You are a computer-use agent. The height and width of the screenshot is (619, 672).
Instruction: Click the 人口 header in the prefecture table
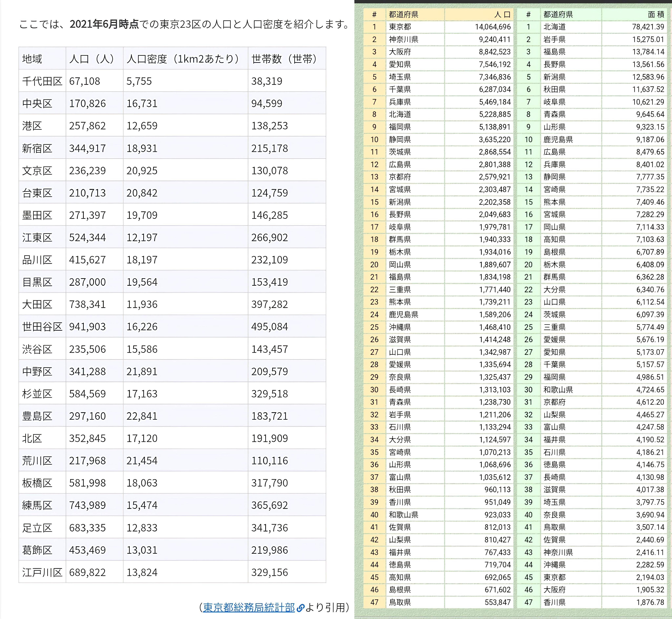click(x=502, y=14)
